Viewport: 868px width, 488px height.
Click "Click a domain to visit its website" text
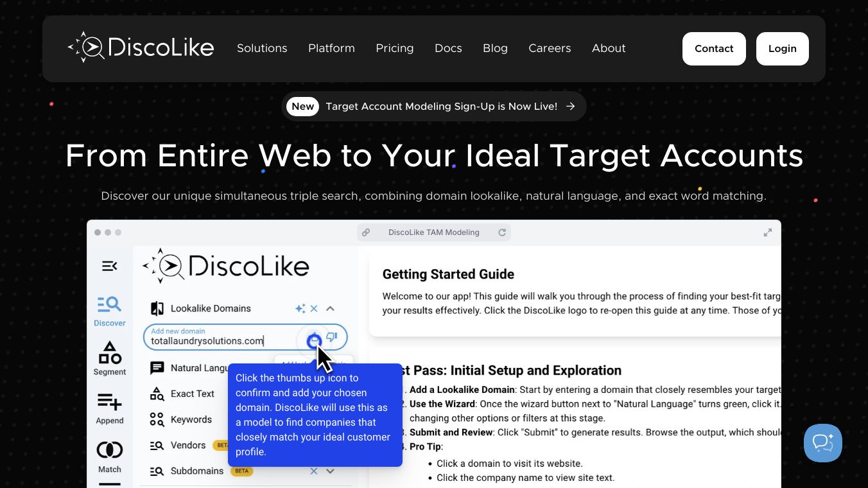pos(510,463)
